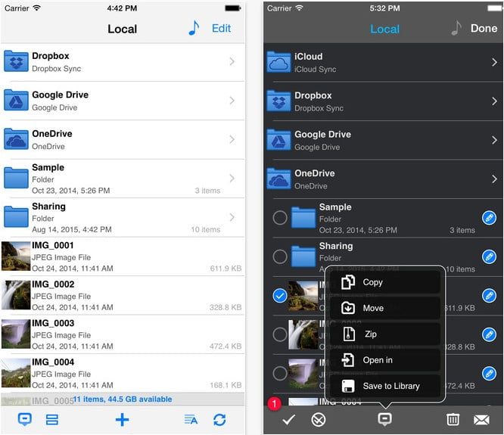Tap the Edit button
The image size is (504, 435).
tap(221, 28)
